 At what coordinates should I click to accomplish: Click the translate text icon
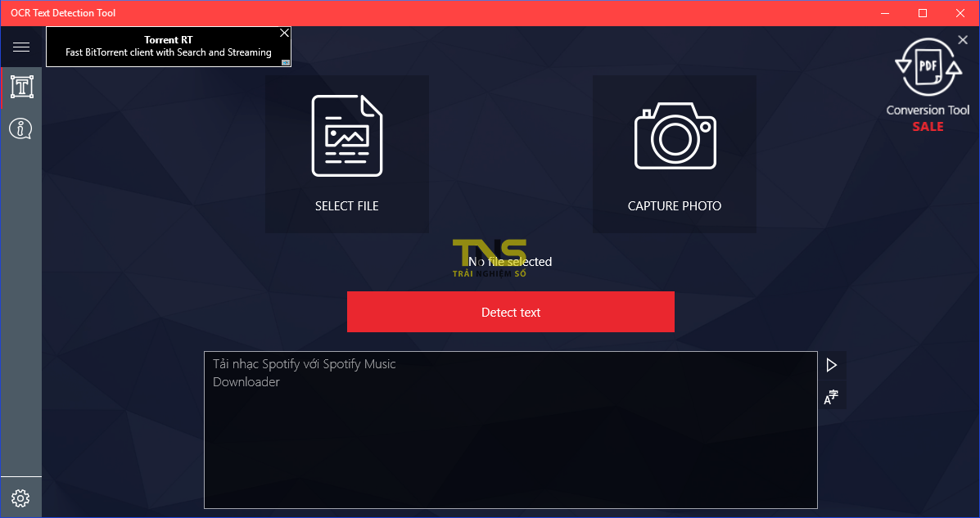tap(832, 398)
